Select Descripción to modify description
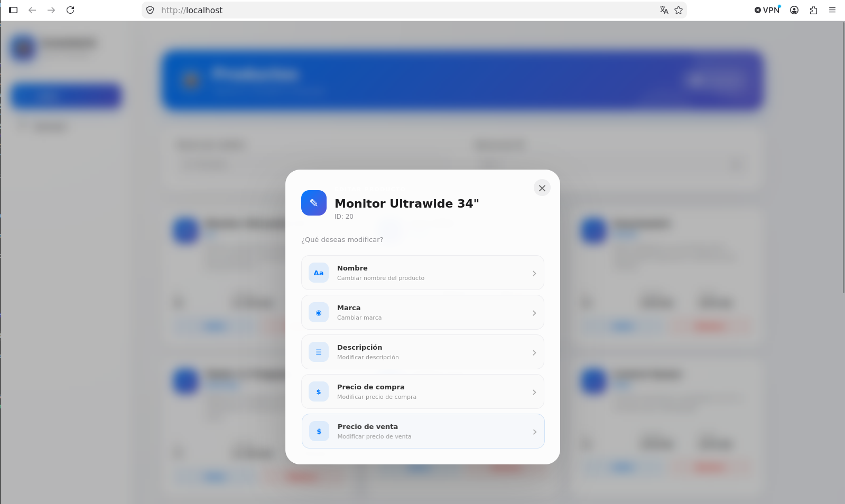 [x=423, y=352]
